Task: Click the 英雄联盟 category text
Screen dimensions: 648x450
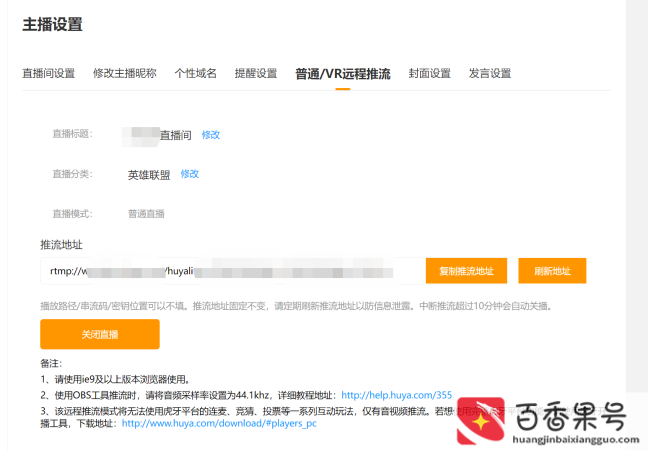Action: click(149, 175)
